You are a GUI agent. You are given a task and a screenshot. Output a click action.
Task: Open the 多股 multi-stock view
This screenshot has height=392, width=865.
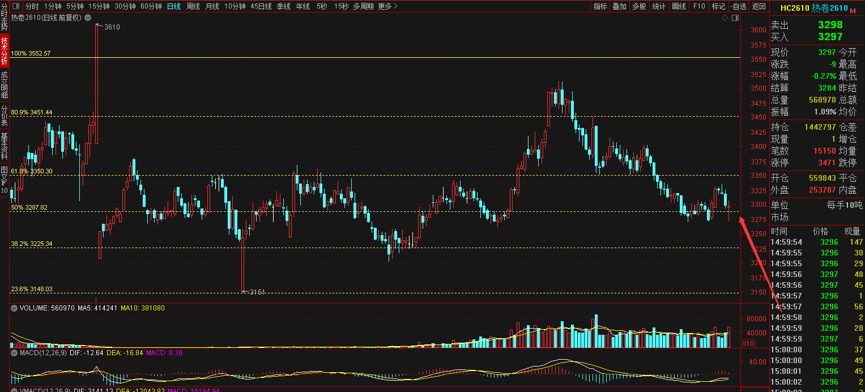coord(639,7)
